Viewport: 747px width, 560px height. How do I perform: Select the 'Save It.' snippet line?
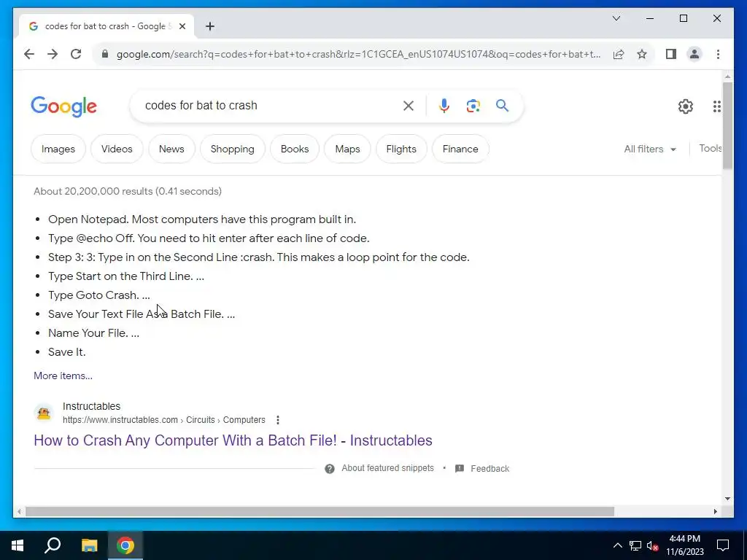pos(66,352)
